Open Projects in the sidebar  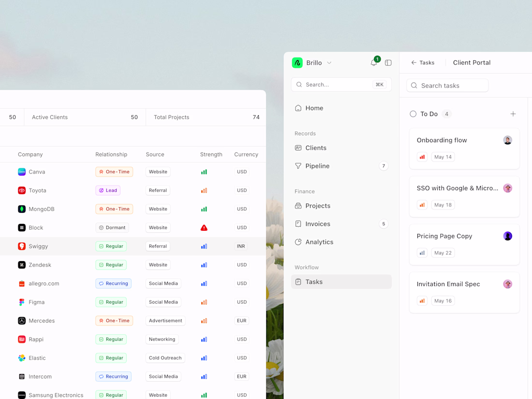point(341,206)
